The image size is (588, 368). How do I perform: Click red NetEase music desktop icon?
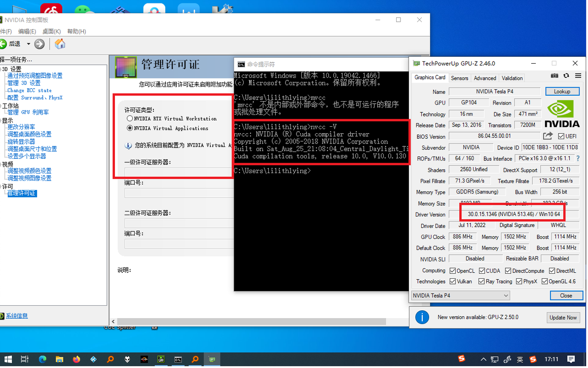(51, 8)
